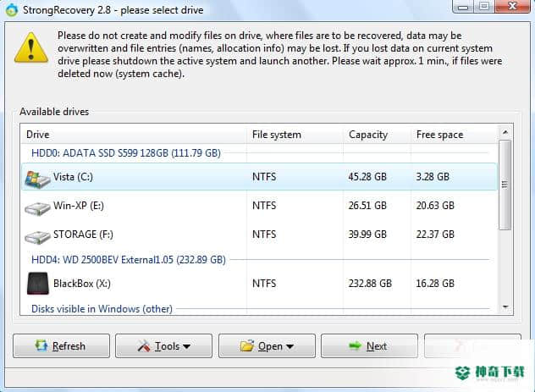Click scrollbar down arrow in drive list
This screenshot has height=392, width=535.
pyautogui.click(x=505, y=307)
